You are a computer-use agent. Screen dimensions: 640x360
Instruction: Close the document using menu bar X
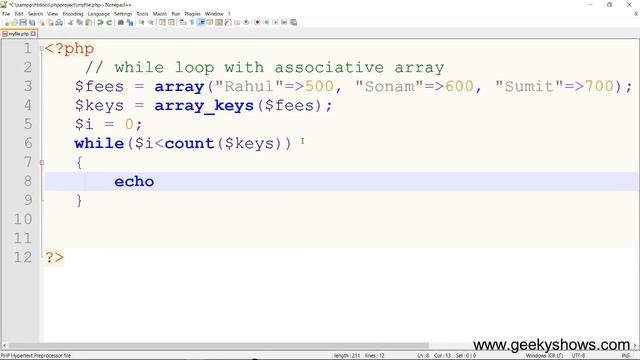tap(636, 14)
